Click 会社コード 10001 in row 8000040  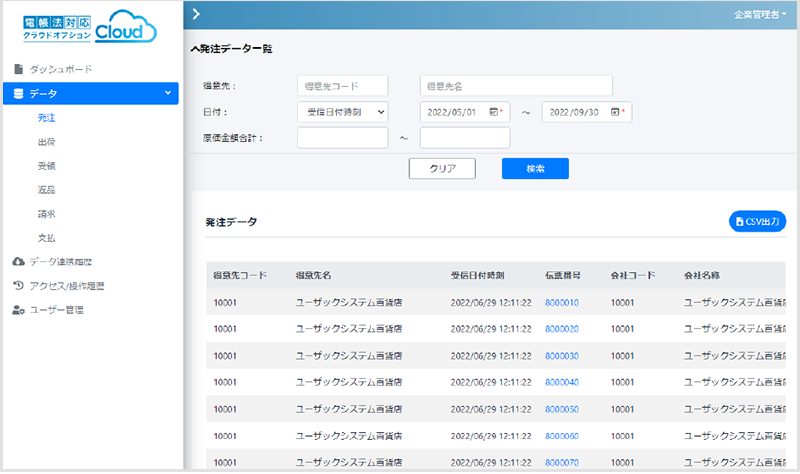coord(622,382)
